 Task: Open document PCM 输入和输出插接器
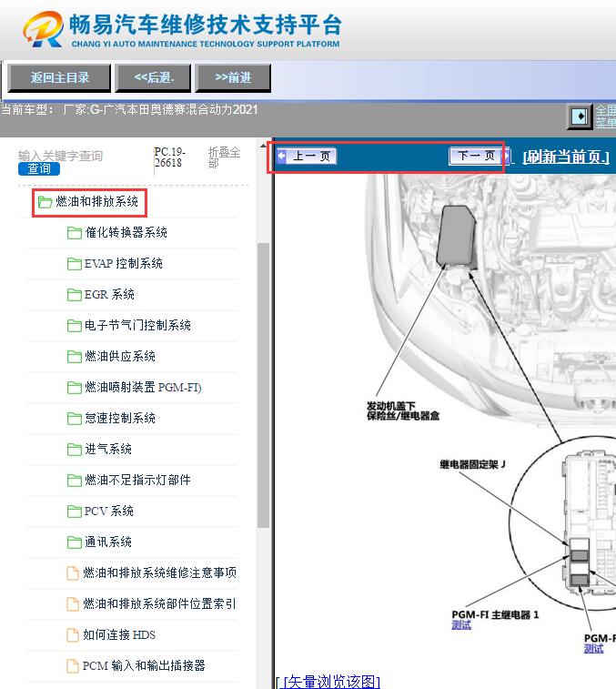click(x=144, y=666)
